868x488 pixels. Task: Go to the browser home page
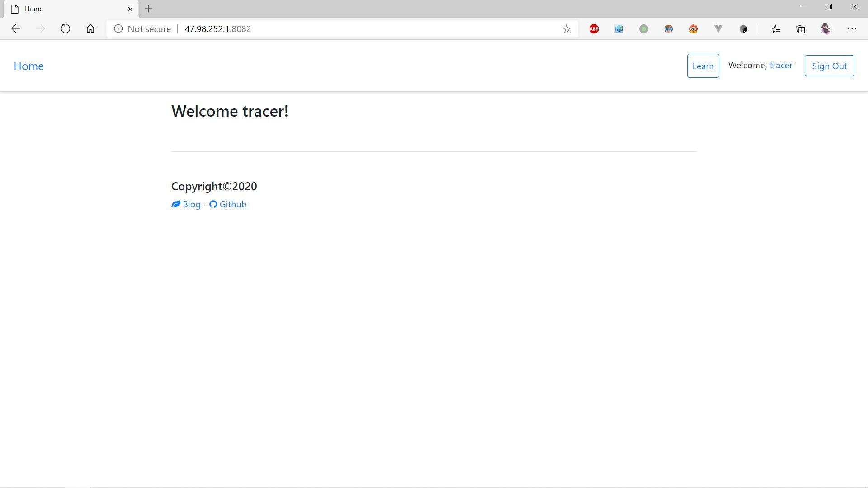(x=90, y=29)
